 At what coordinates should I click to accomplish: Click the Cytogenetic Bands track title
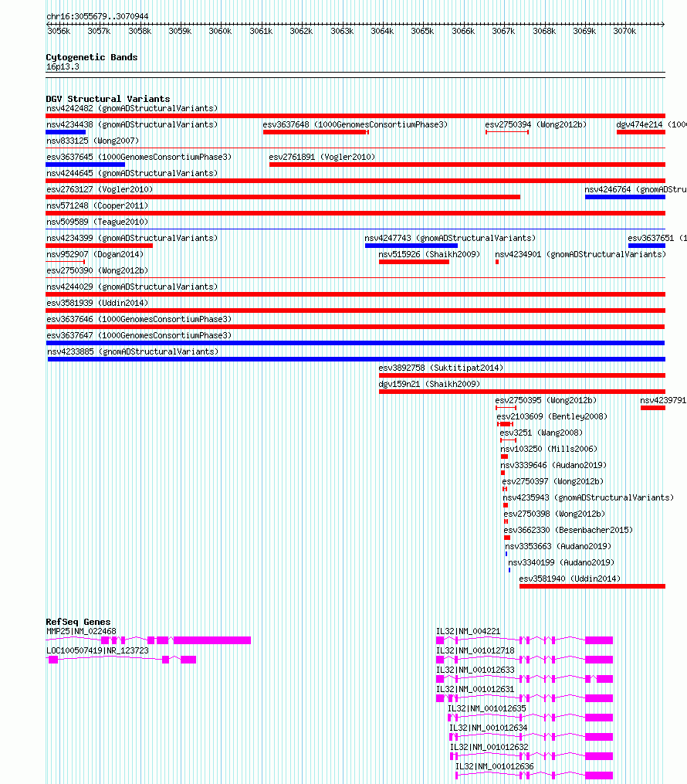(91, 57)
